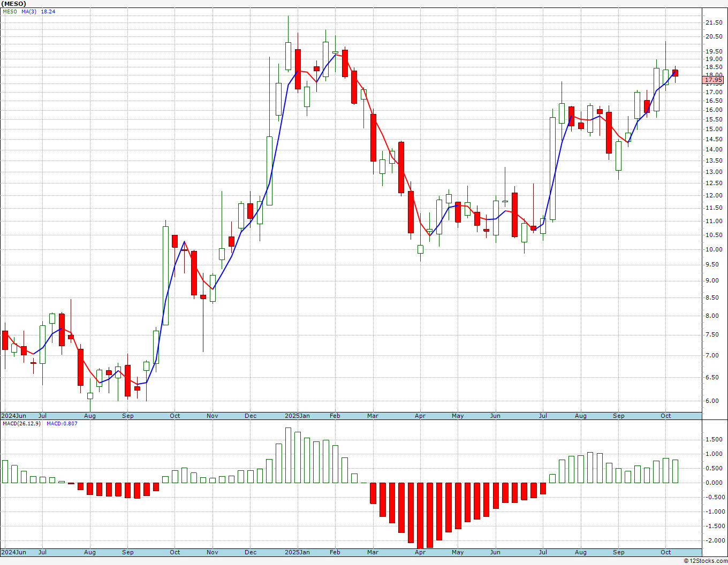Image resolution: width=728 pixels, height=565 pixels.
Task: Click the Apr label on price chart axis
Action: pos(420,416)
